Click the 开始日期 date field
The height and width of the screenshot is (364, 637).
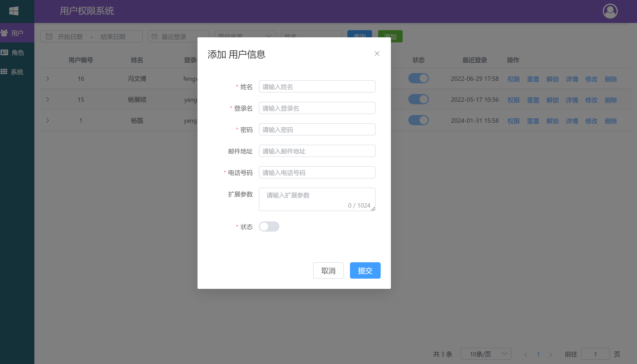(70, 37)
